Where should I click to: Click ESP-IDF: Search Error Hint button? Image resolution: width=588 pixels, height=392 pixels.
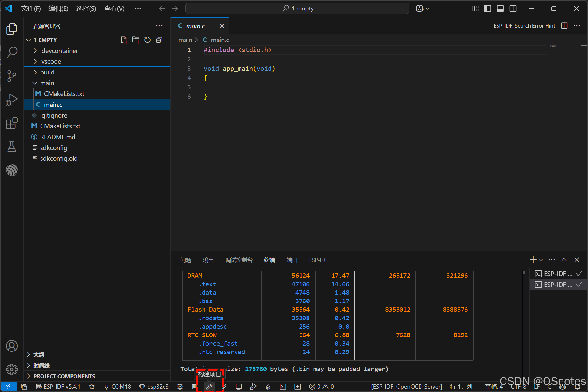[x=524, y=26]
